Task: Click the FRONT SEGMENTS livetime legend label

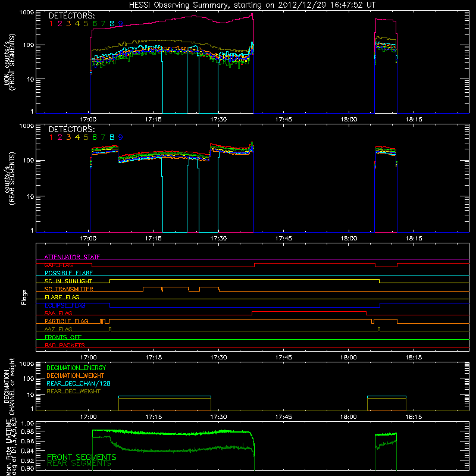Action: (x=82, y=457)
